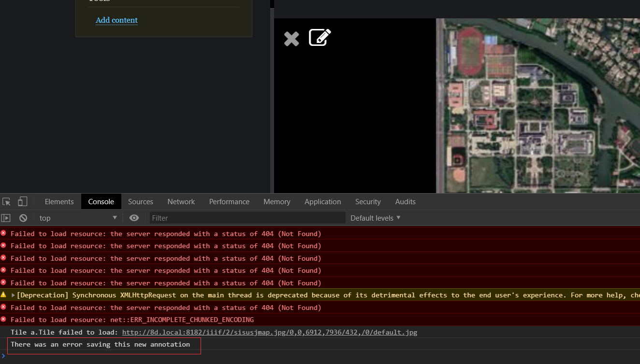Expand the Deprecation warning message

[14, 295]
